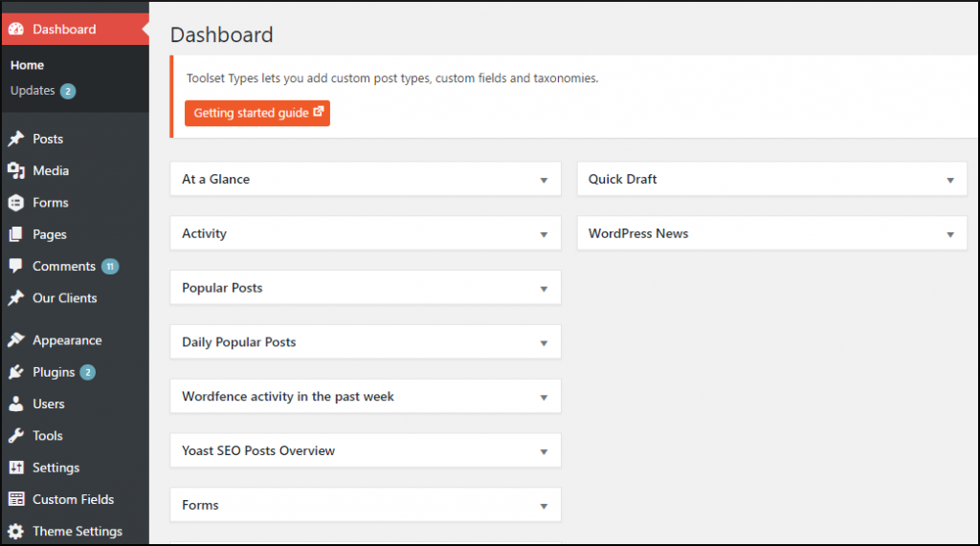
Task: Expand the At a Glance widget
Action: 544,180
